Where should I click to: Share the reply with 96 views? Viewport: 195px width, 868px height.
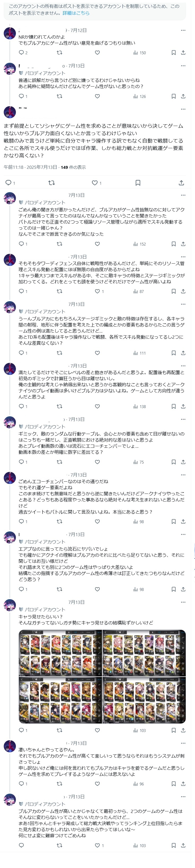click(183, 784)
